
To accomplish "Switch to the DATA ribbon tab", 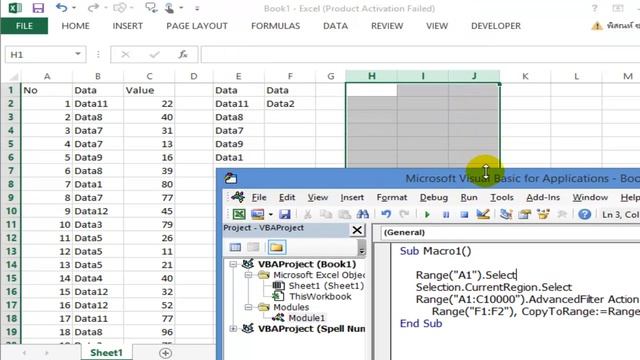I will pos(336,26).
